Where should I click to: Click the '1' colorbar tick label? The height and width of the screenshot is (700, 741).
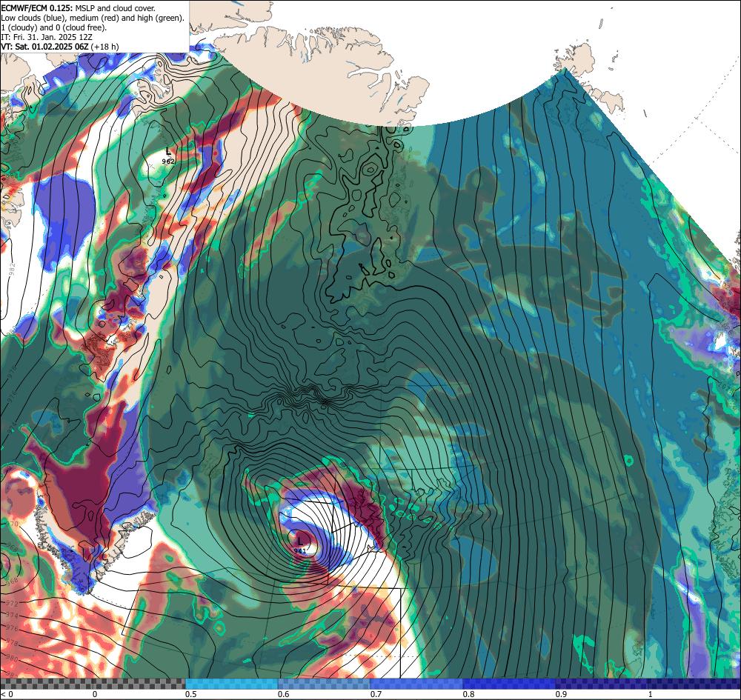click(x=651, y=694)
